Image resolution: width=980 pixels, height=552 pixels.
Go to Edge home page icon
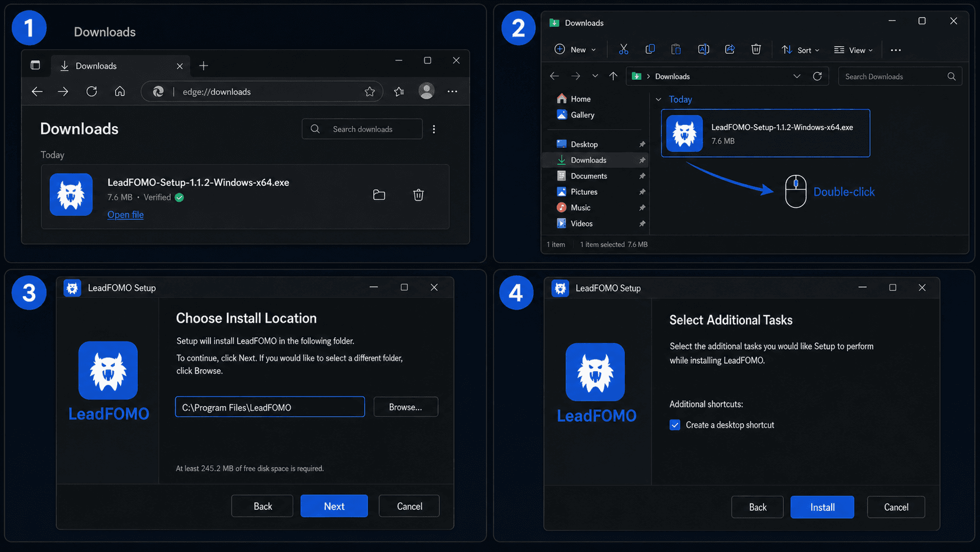click(120, 92)
